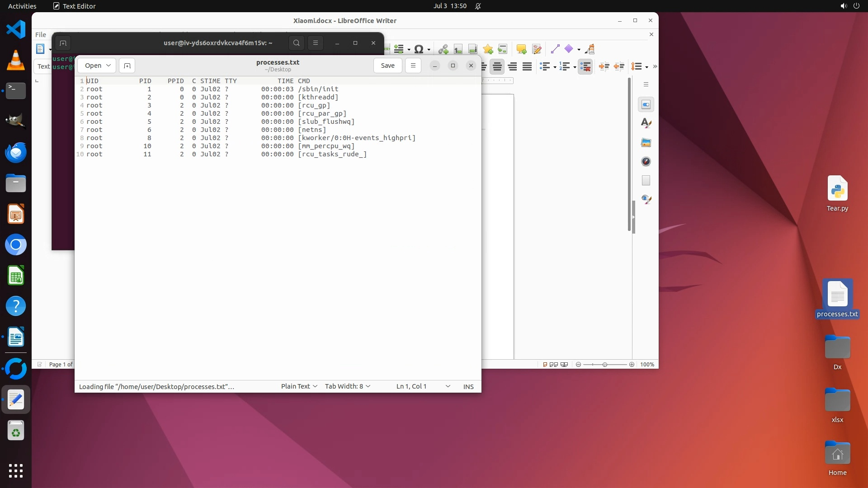Click the Save button

coord(387,66)
